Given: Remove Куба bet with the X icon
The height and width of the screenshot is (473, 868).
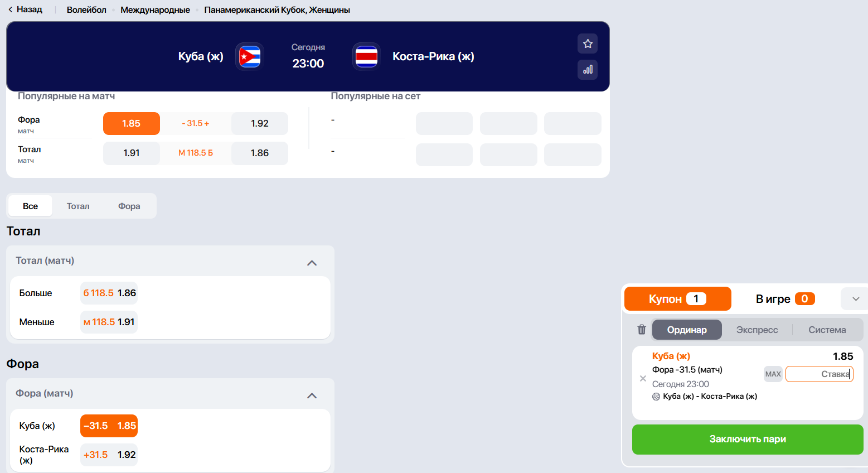Looking at the screenshot, I should click(x=643, y=378).
